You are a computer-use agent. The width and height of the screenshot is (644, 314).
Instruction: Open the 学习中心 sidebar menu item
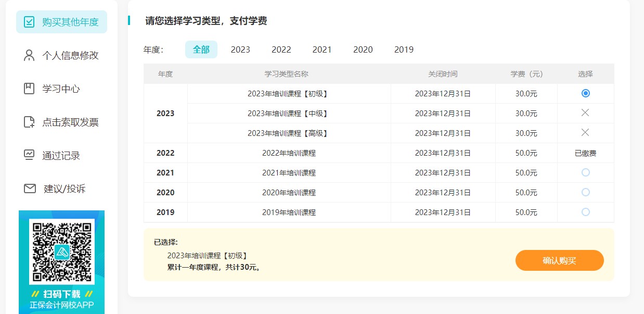pos(61,89)
